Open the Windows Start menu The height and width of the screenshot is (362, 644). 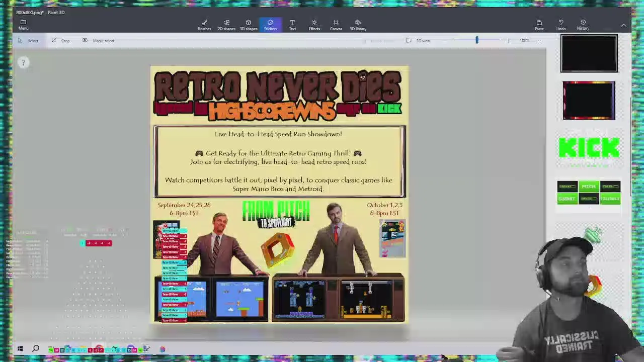click(20, 349)
